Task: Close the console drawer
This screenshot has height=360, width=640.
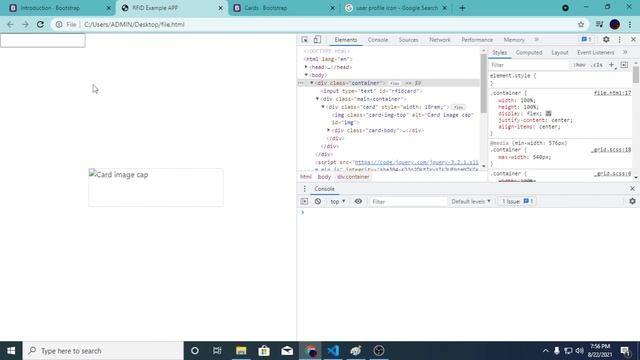Action: tap(632, 189)
